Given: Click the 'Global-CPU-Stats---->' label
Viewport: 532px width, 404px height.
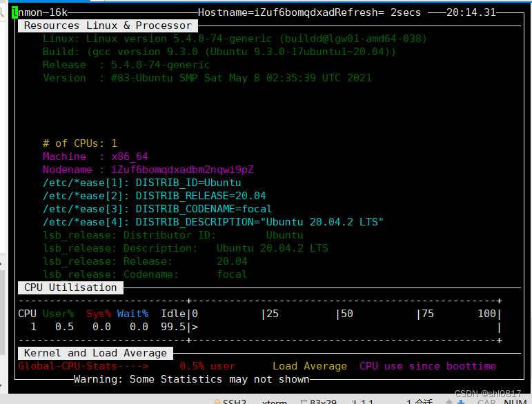Looking at the screenshot, I should pyautogui.click(x=83, y=366).
